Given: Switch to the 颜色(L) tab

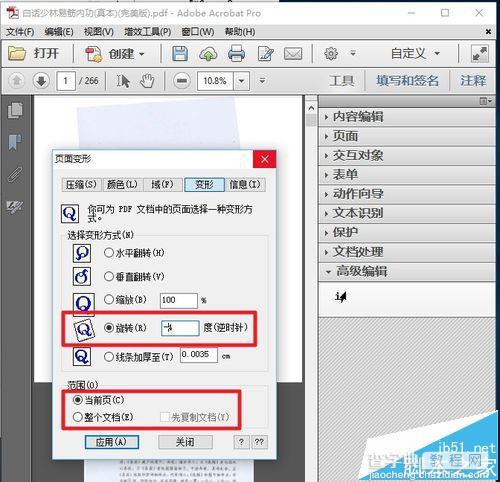Looking at the screenshot, I should click(x=122, y=185).
